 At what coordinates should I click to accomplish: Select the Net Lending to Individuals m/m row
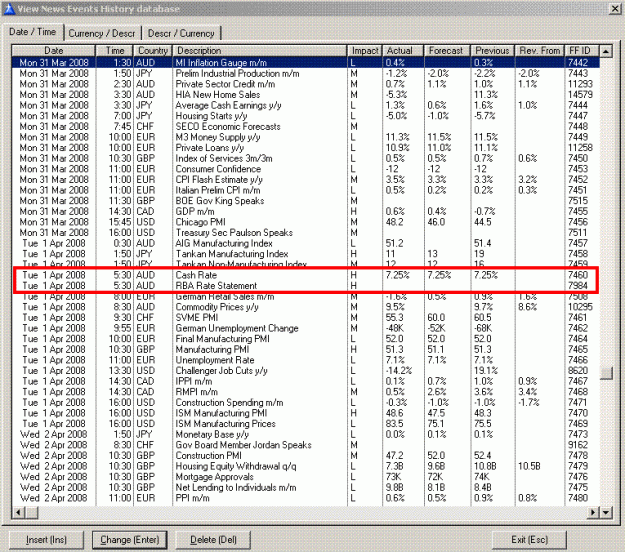[x=305, y=487]
